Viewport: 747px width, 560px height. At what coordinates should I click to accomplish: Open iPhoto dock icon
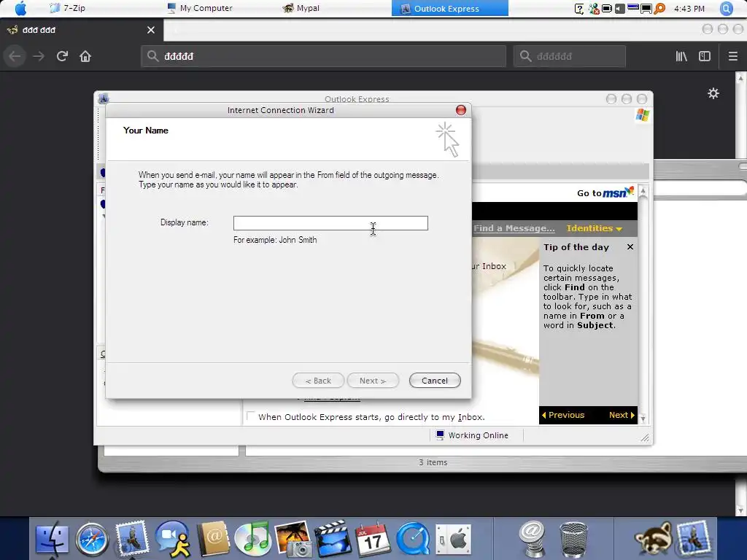coord(293,539)
